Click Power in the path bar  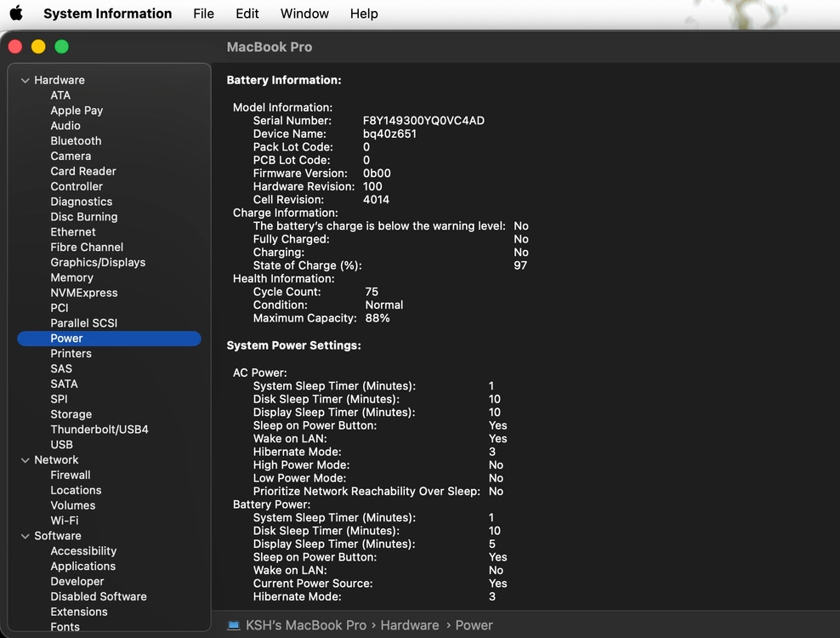[474, 625]
